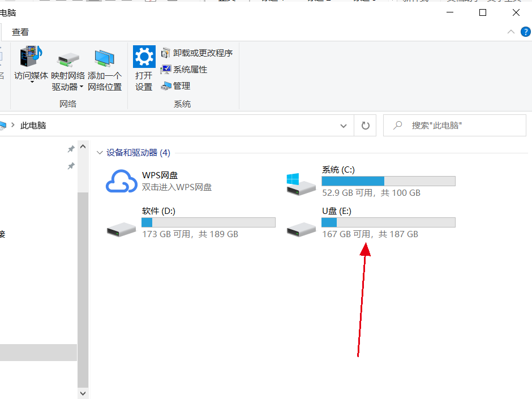Select the 系统 (C:) drive icon
Screen dimensions: 532x399
point(301,185)
